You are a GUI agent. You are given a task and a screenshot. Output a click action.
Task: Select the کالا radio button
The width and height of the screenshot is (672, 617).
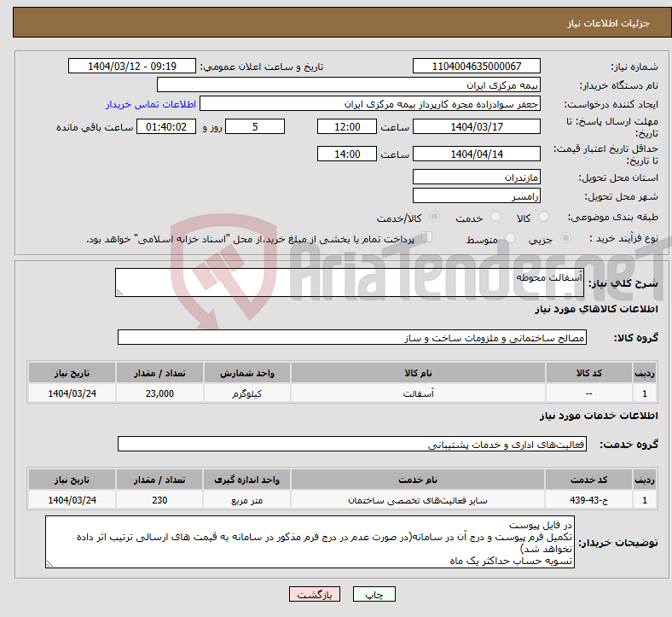[543, 217]
